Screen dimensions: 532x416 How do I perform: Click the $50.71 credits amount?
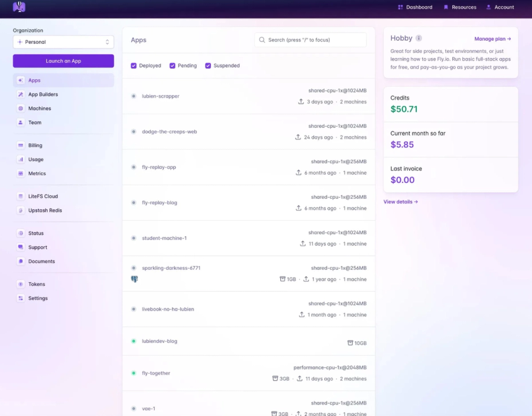tap(404, 109)
